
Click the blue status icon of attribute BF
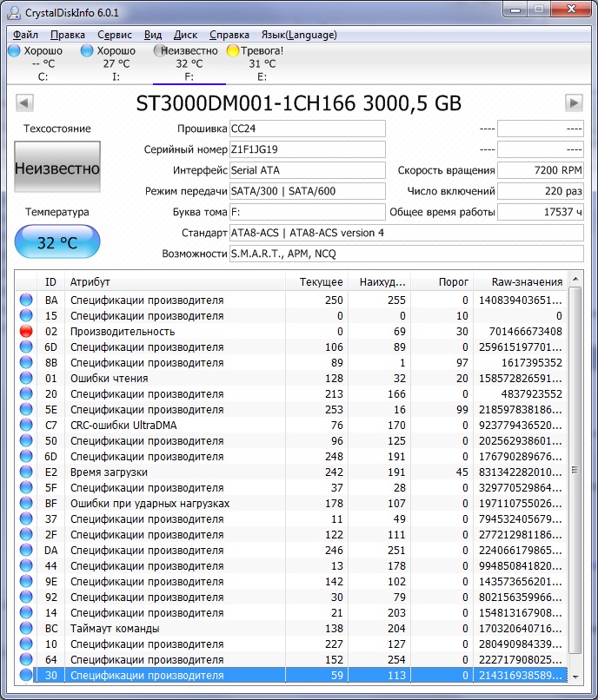tap(26, 503)
